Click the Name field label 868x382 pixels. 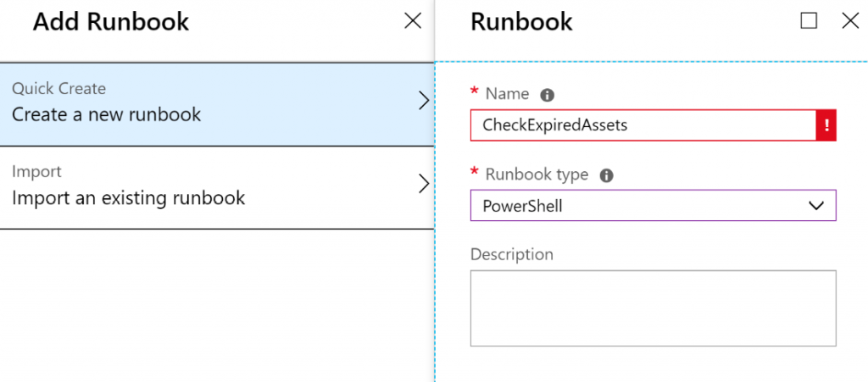[x=507, y=94]
